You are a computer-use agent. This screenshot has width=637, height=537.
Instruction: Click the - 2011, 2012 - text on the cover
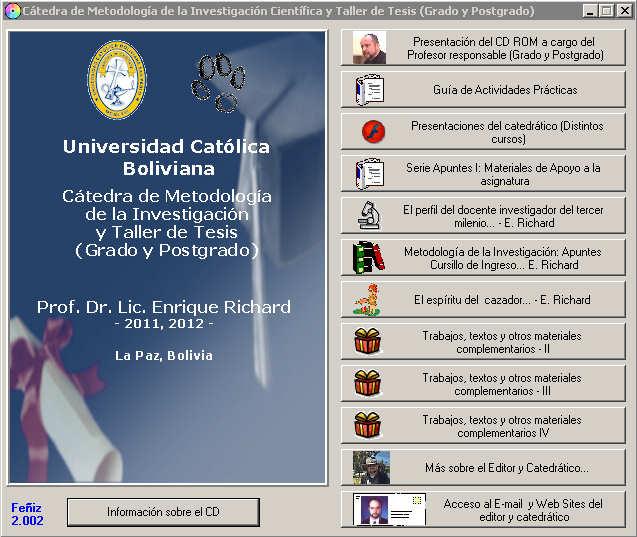click(164, 324)
